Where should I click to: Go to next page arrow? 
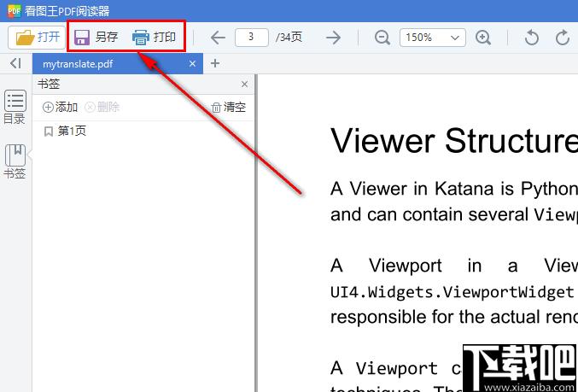334,38
